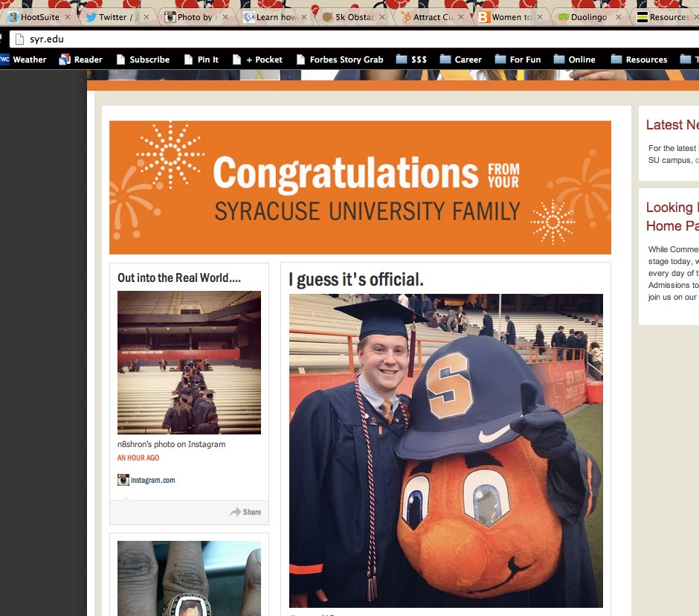Click the HootSuite owl favicon
This screenshot has height=616, width=699.
(13, 17)
